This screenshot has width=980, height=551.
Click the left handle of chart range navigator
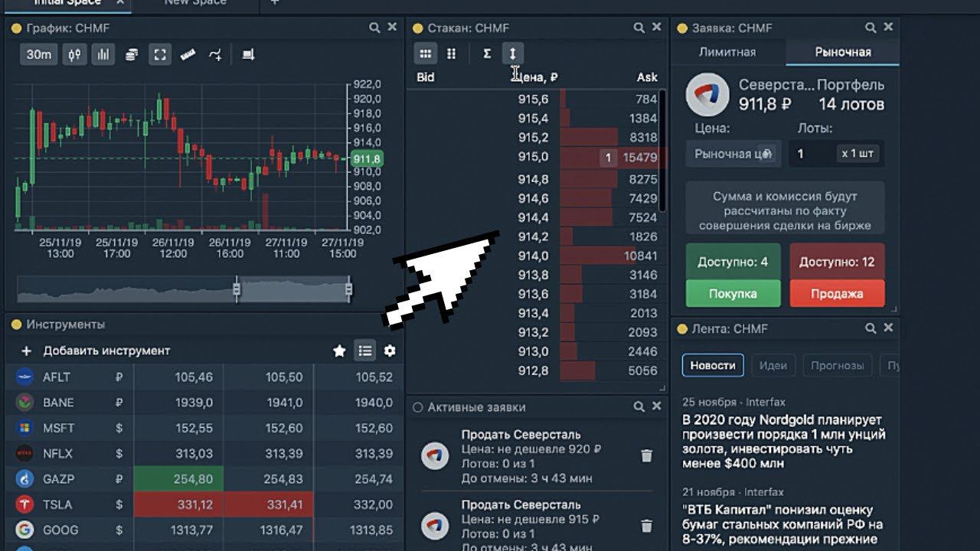[x=237, y=289]
